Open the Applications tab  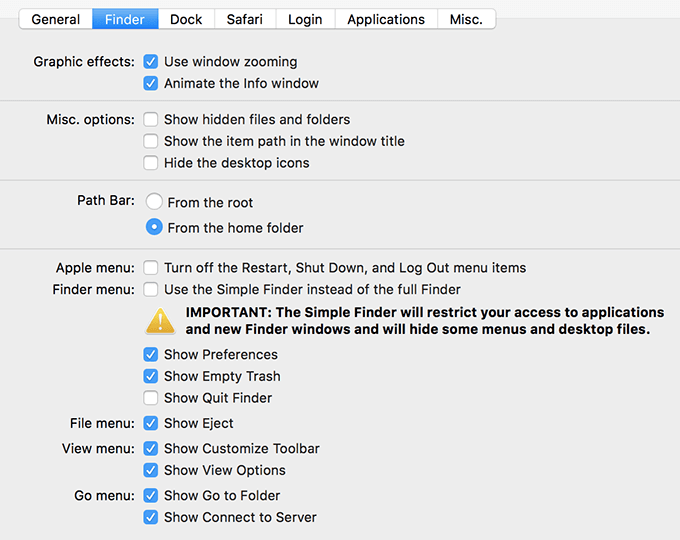click(386, 19)
